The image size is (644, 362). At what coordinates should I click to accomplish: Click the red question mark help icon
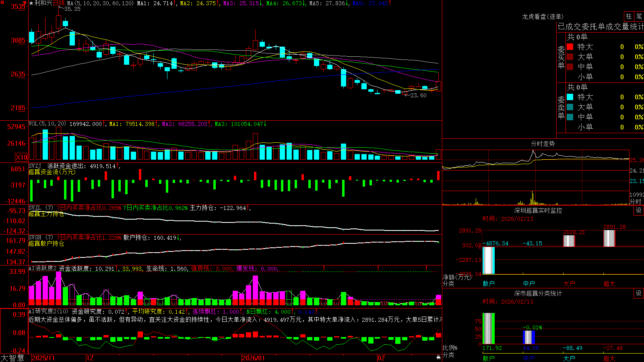point(25,3)
